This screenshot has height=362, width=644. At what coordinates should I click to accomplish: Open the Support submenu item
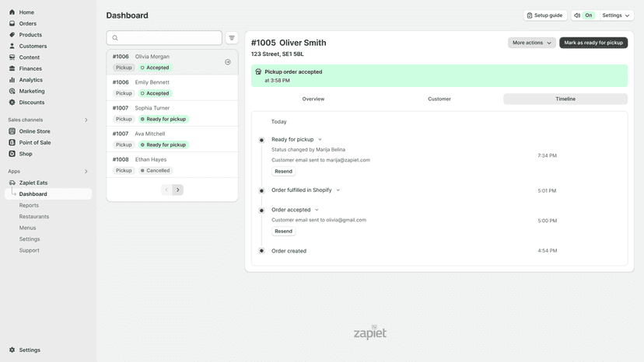pyautogui.click(x=29, y=250)
